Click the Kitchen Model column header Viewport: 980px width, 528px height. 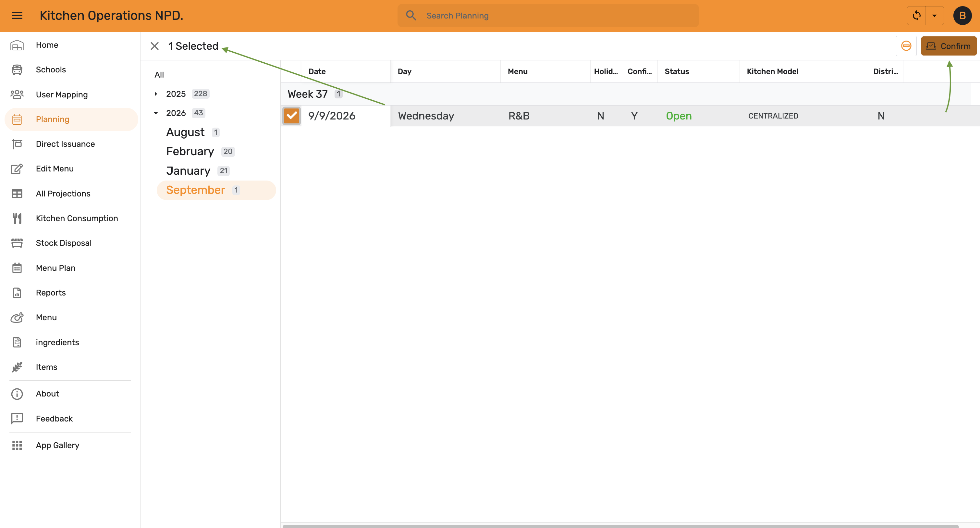772,71
